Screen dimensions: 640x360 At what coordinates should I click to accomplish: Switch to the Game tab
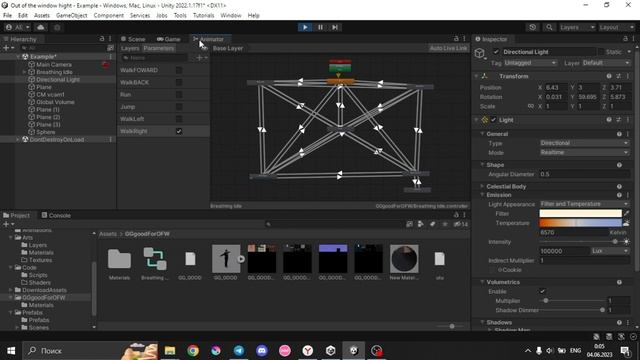pyautogui.click(x=169, y=39)
